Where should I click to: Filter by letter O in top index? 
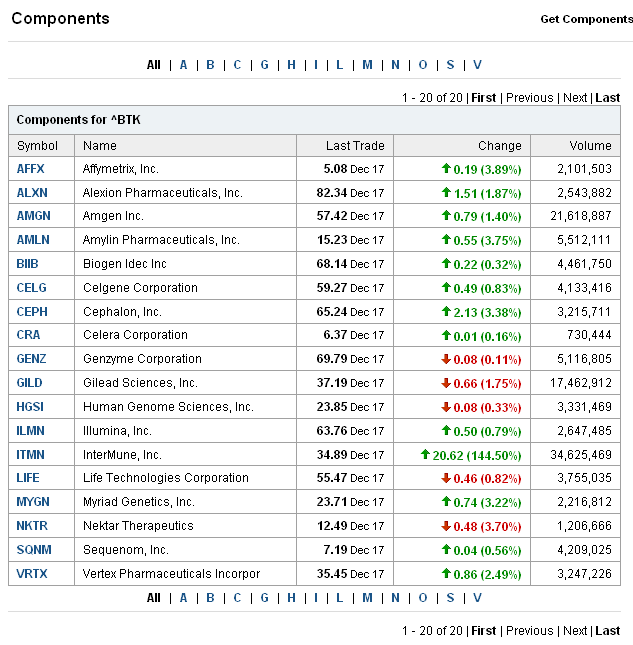(x=423, y=65)
